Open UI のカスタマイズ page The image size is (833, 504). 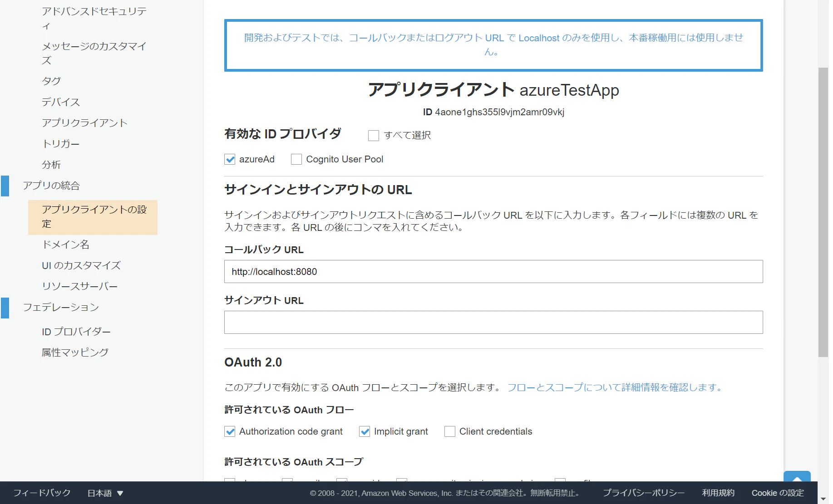(x=81, y=265)
